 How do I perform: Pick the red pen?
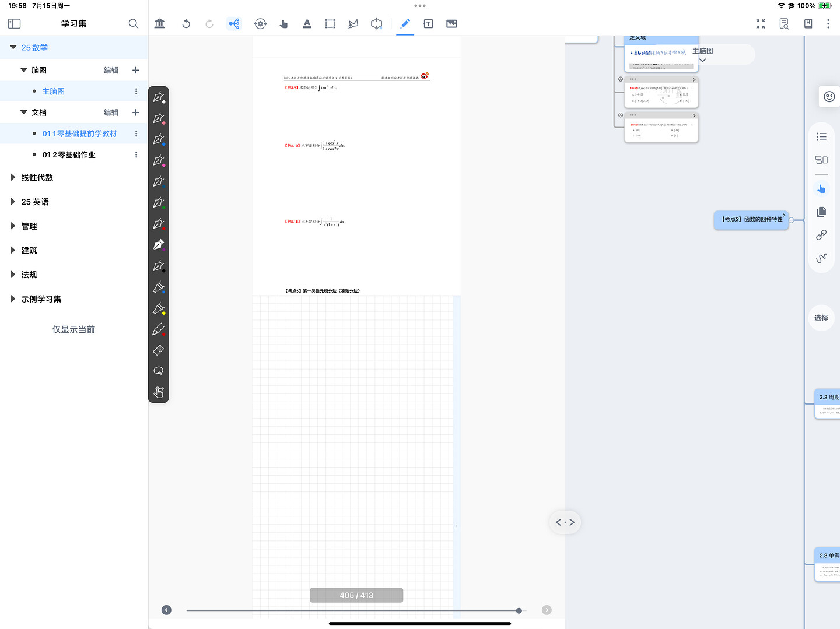pyautogui.click(x=159, y=224)
